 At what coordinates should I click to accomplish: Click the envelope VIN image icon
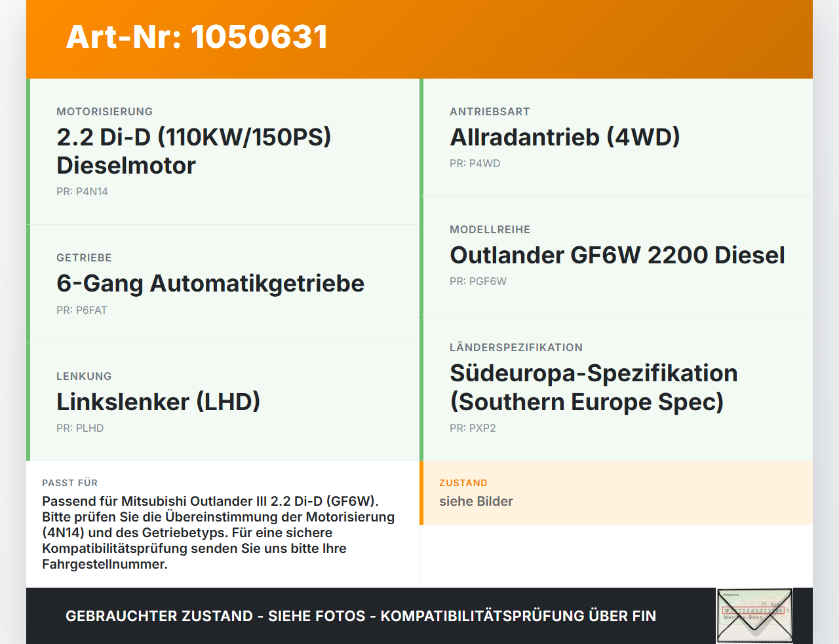754,616
